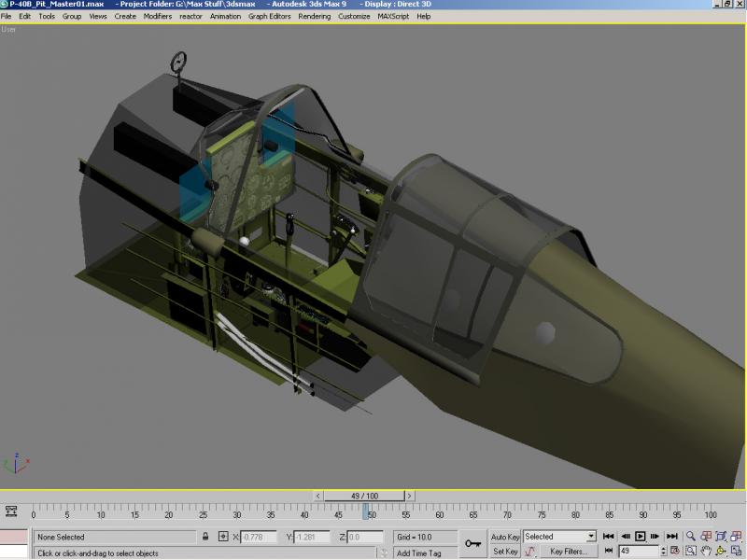Activate the Pan View hand tool
This screenshot has width=747, height=560.
coord(706,551)
